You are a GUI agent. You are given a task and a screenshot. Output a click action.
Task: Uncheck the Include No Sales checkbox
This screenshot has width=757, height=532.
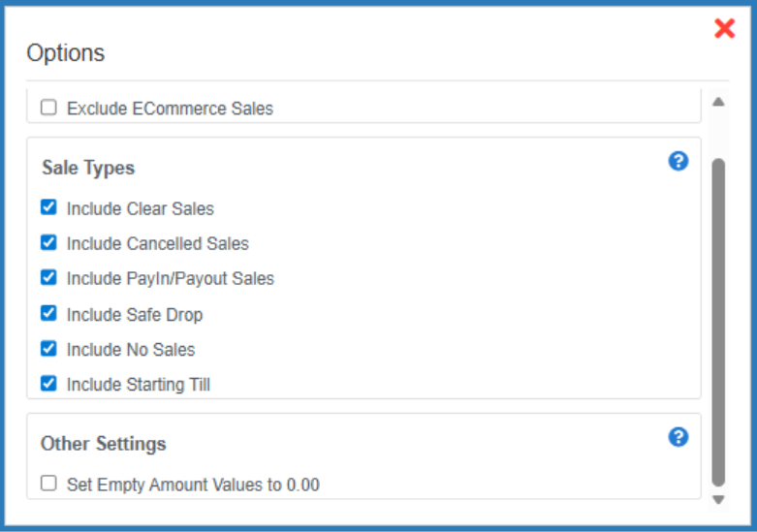[48, 348]
